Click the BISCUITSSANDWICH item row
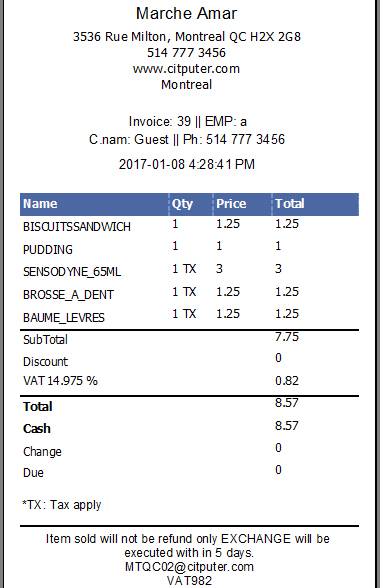This screenshot has width=380, height=588. tap(189, 226)
